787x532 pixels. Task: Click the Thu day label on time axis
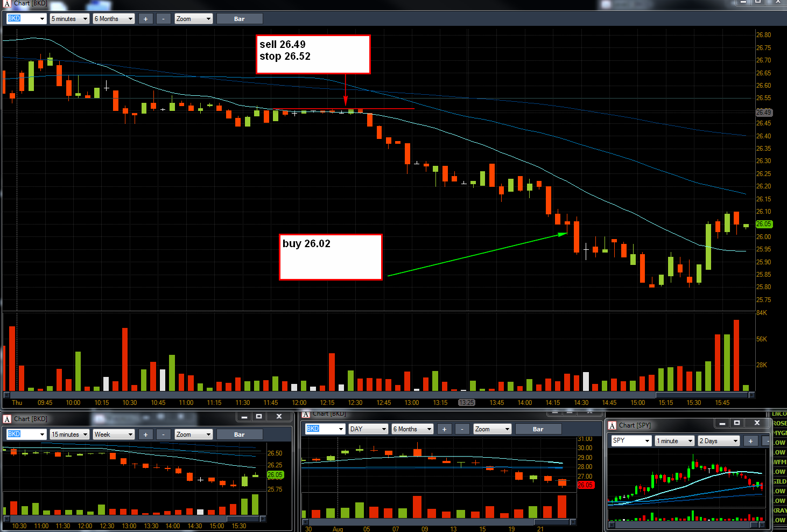[17, 403]
